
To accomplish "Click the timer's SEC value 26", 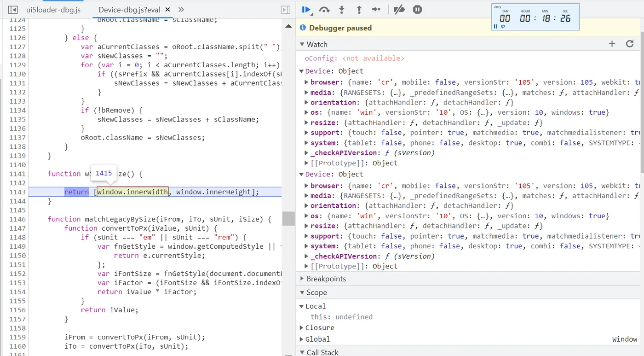I will [565, 18].
